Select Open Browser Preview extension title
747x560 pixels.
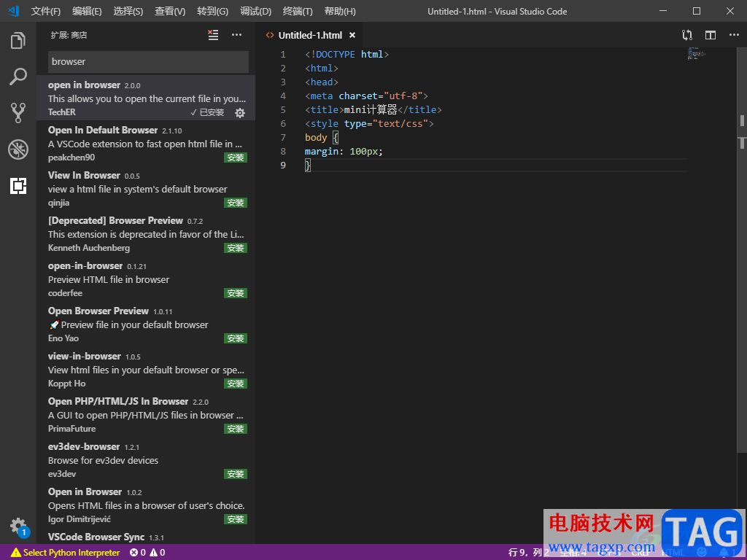[x=98, y=311]
